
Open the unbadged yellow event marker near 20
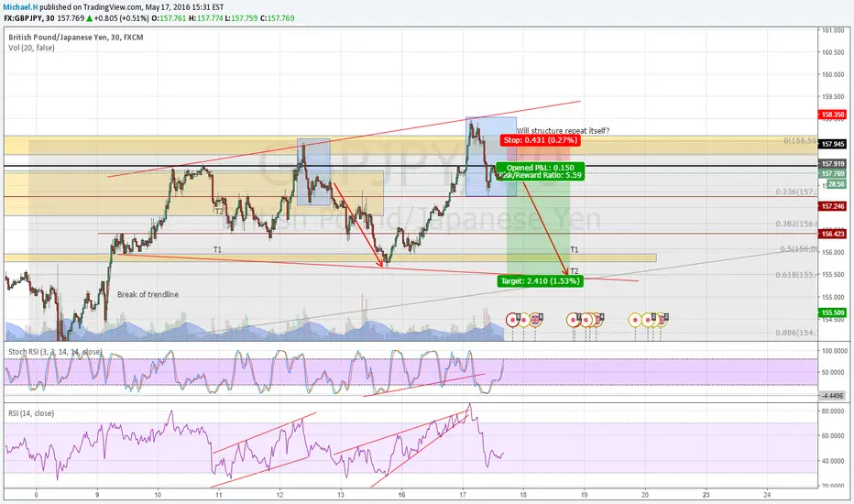coord(635,320)
